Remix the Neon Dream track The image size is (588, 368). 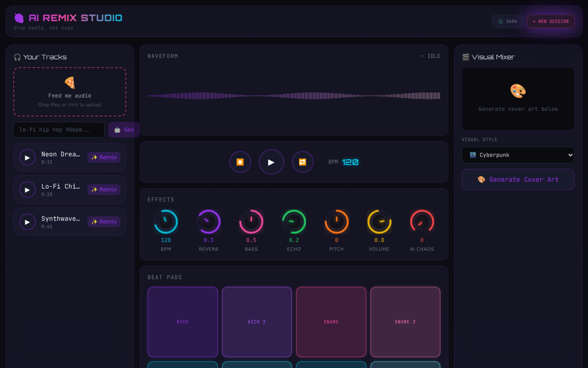[x=104, y=157]
